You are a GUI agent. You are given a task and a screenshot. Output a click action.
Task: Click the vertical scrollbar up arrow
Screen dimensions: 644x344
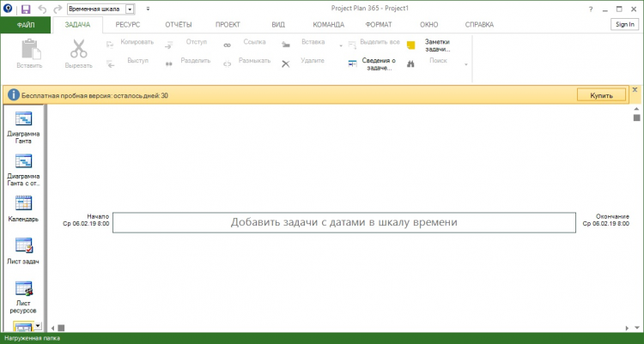point(636,109)
